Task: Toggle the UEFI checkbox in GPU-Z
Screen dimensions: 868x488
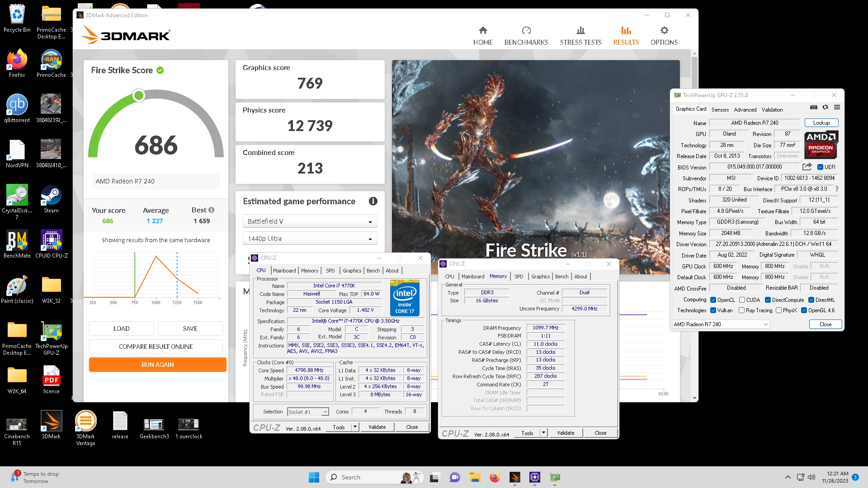Action: (820, 167)
